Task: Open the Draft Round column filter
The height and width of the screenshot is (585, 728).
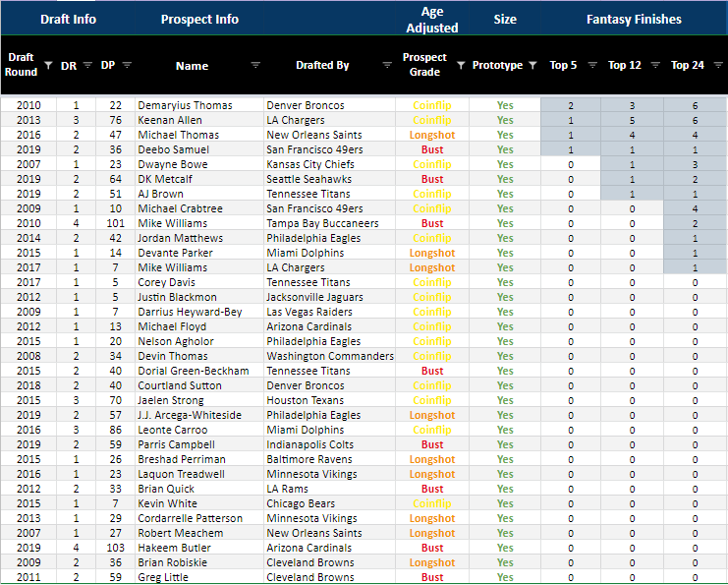Action: coord(48,65)
